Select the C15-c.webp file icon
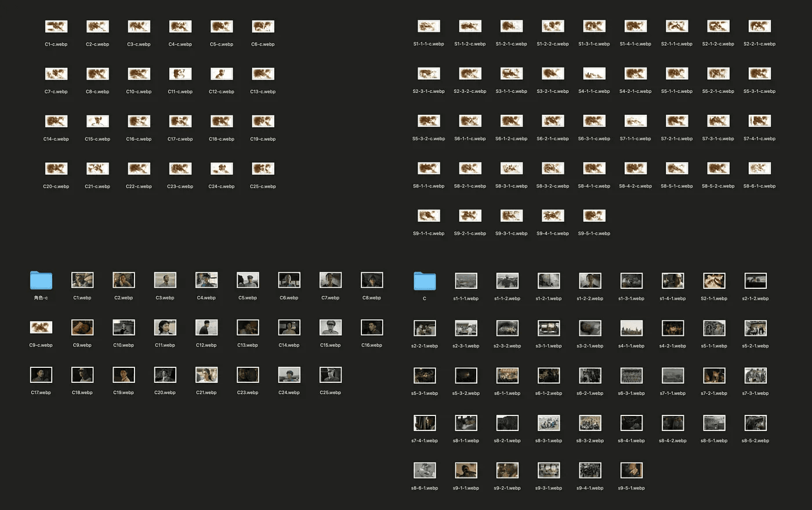This screenshot has width=812, height=510. 97,121
